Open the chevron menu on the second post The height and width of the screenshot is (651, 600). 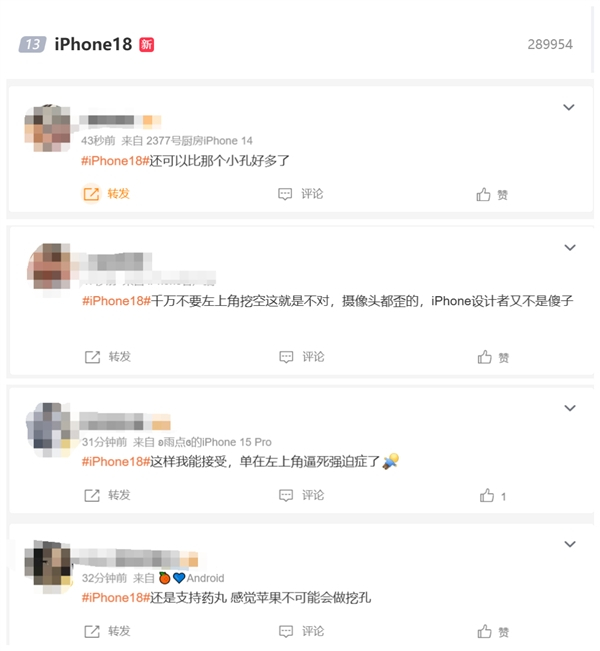click(570, 247)
